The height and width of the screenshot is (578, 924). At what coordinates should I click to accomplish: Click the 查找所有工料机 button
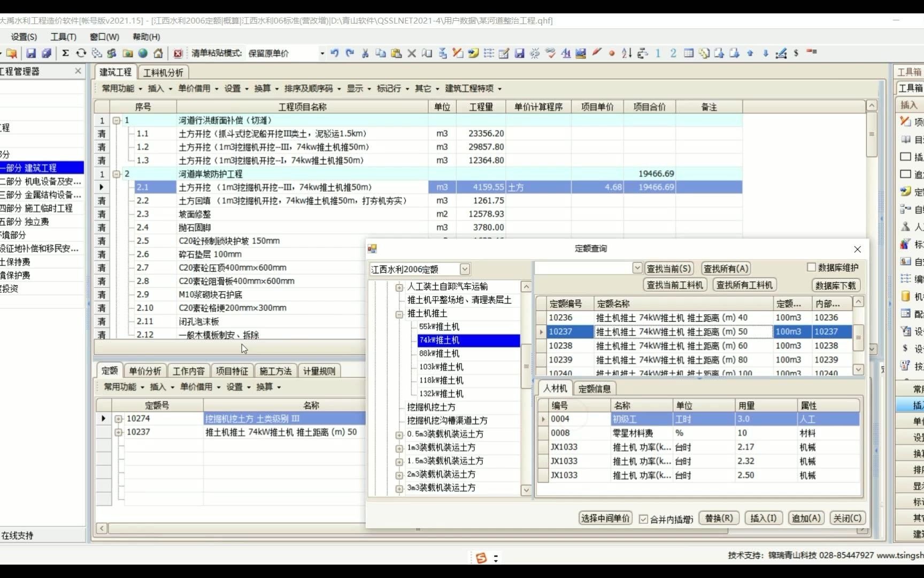tap(746, 285)
